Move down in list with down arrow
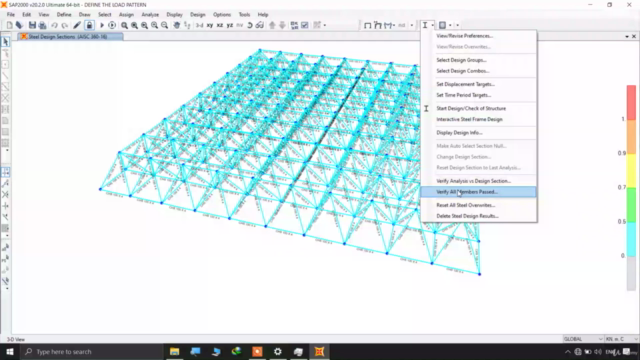This screenshot has width=640, height=360. click(282, 25)
